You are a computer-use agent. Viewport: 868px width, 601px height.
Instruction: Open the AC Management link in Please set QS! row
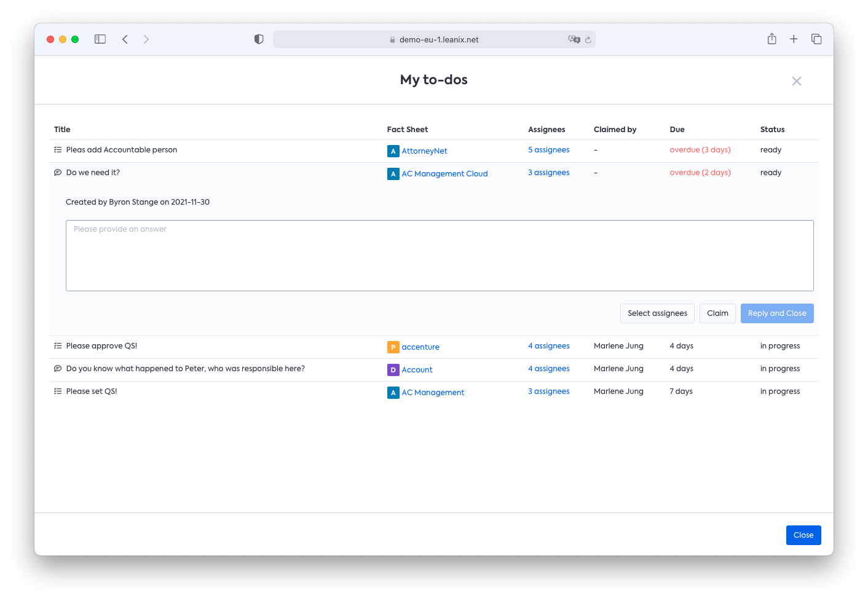433,393
